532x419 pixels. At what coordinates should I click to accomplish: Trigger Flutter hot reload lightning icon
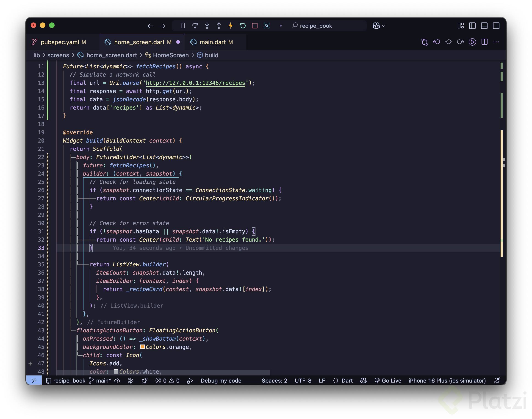pos(230,26)
